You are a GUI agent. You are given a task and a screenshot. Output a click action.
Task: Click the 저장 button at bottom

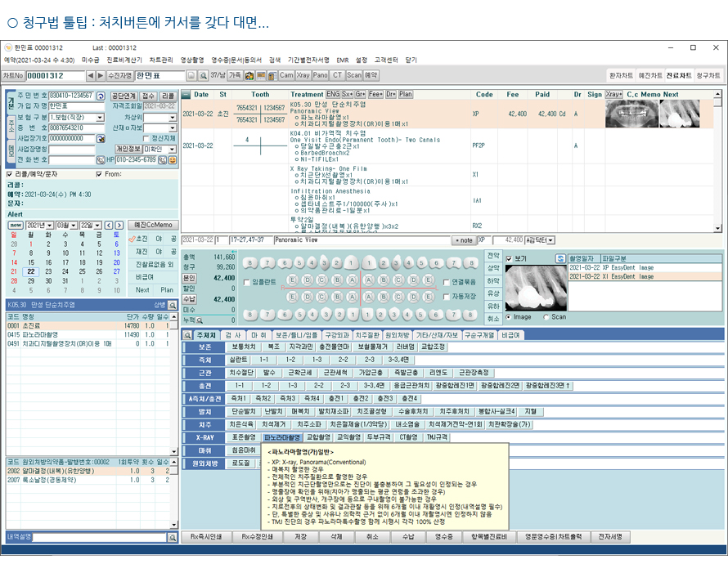click(x=300, y=537)
